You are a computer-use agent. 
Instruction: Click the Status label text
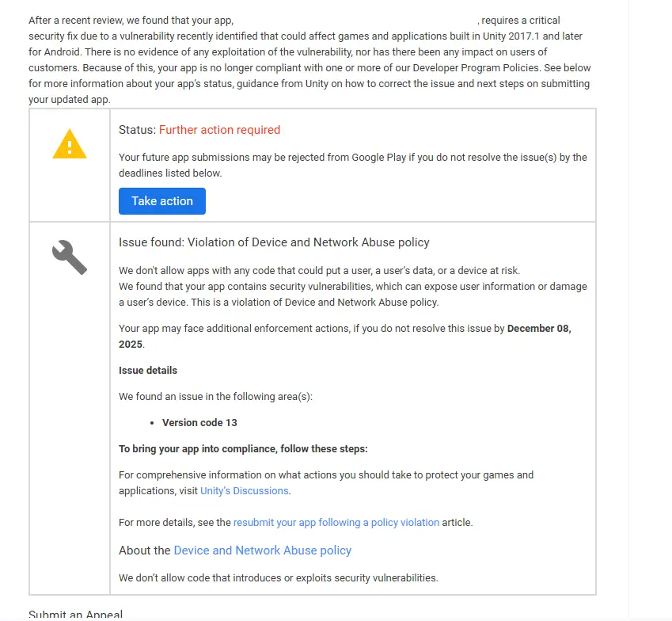[x=137, y=130]
